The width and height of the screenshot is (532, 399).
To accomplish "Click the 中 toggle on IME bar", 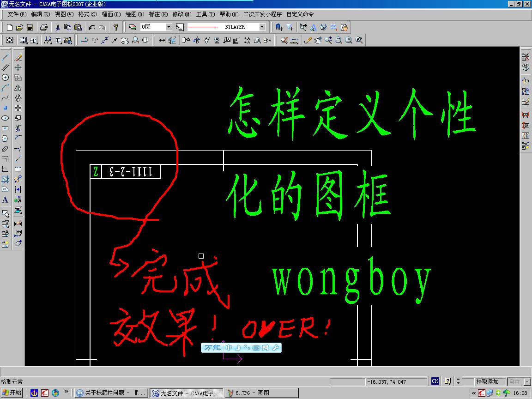I will click(x=229, y=348).
